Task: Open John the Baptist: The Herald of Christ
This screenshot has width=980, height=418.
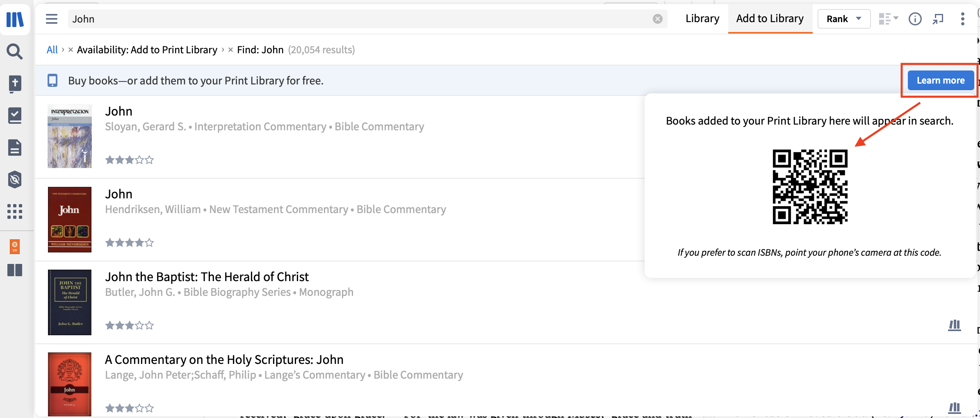Action: point(207,277)
